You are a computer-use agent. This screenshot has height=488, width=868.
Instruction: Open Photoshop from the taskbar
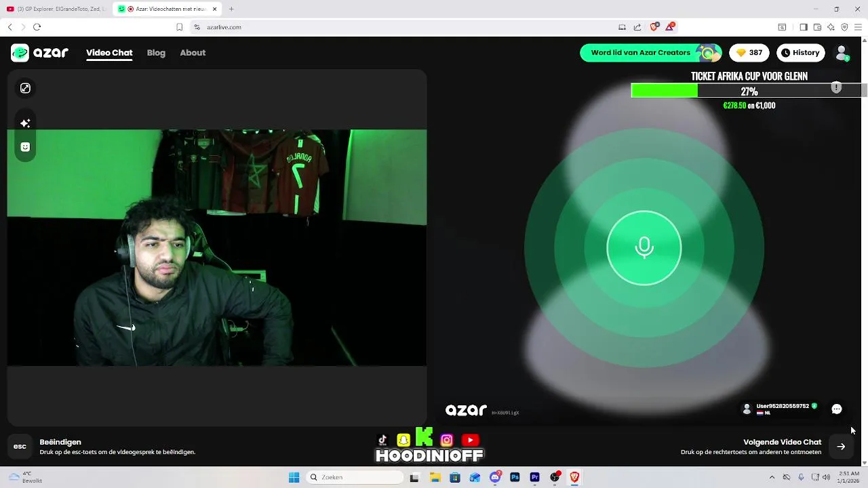[x=515, y=477]
